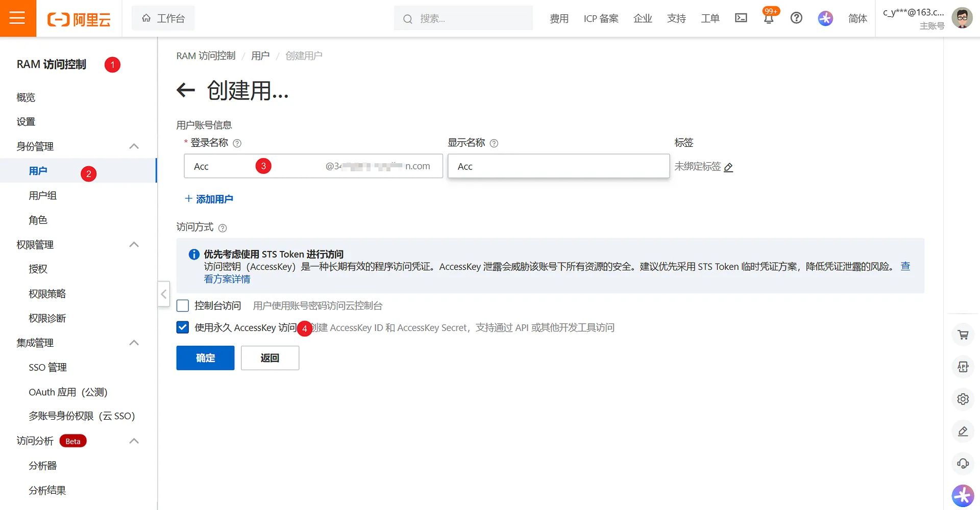The width and height of the screenshot is (980, 510).
Task: Open the CloudShell terminal icon
Action: (x=741, y=18)
